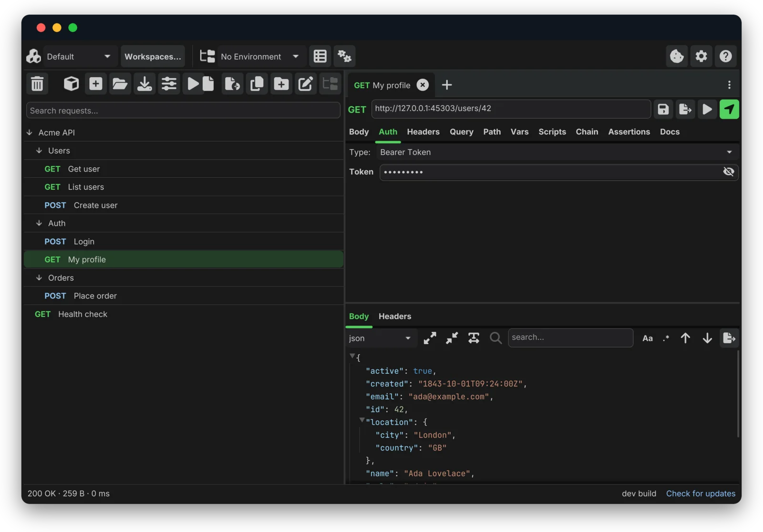Open the json response format dropdown
The width and height of the screenshot is (763, 532).
[x=381, y=338]
